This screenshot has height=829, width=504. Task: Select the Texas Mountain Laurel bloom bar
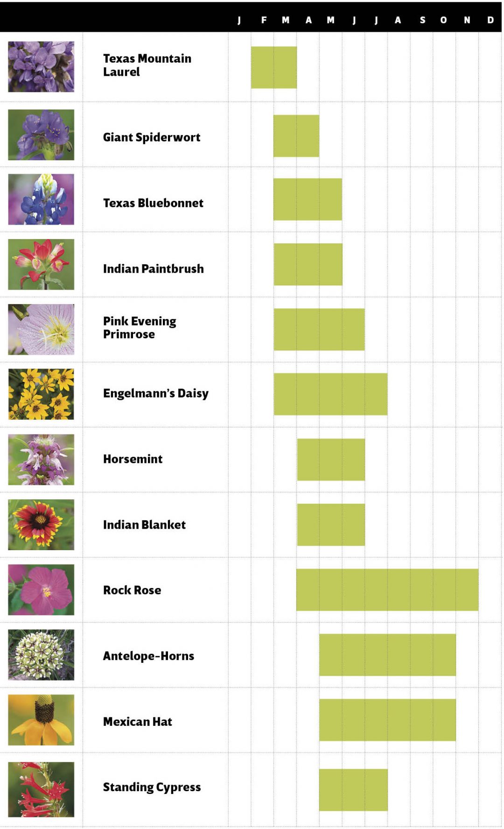pos(273,67)
